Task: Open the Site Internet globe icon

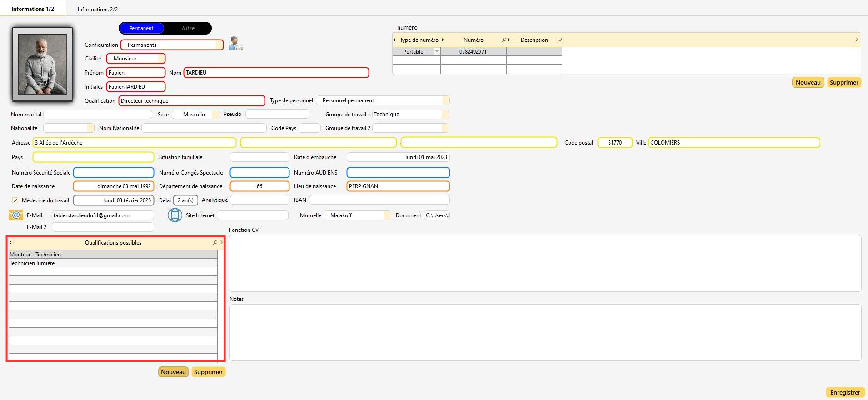Action: click(x=175, y=215)
